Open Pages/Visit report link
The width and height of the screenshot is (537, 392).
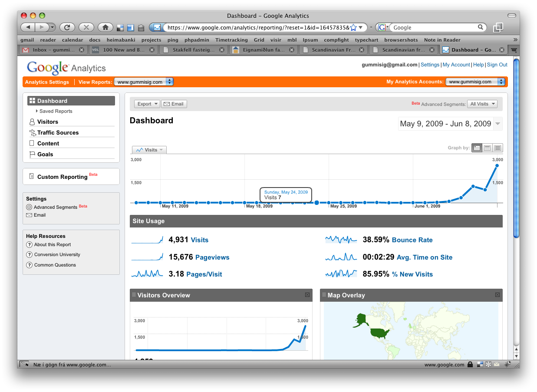[x=204, y=274]
